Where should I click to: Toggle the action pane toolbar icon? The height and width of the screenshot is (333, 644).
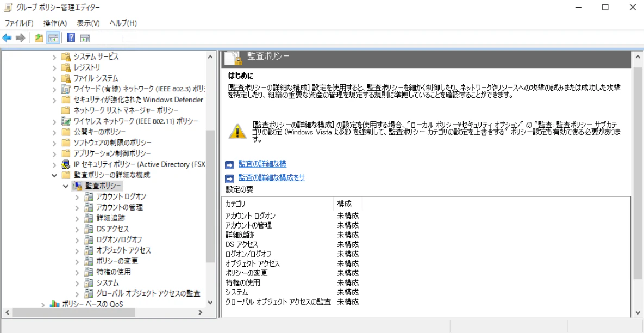coord(85,38)
